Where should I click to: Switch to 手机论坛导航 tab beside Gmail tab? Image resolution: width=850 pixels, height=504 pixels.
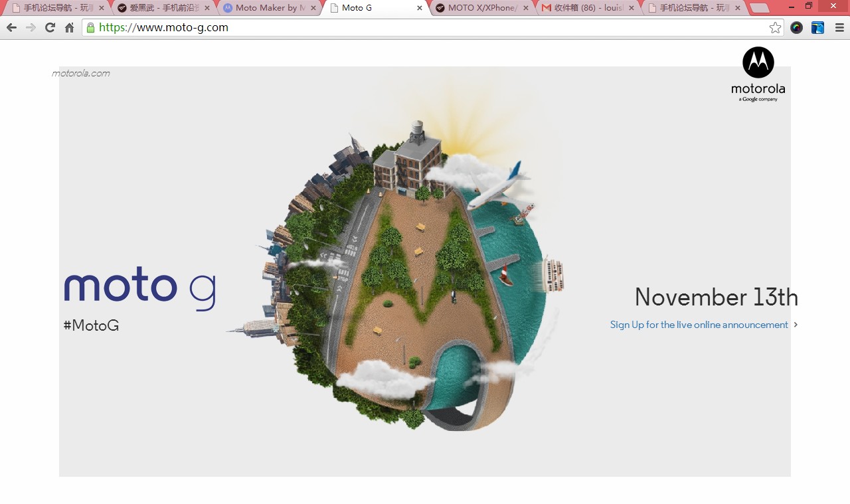[694, 8]
